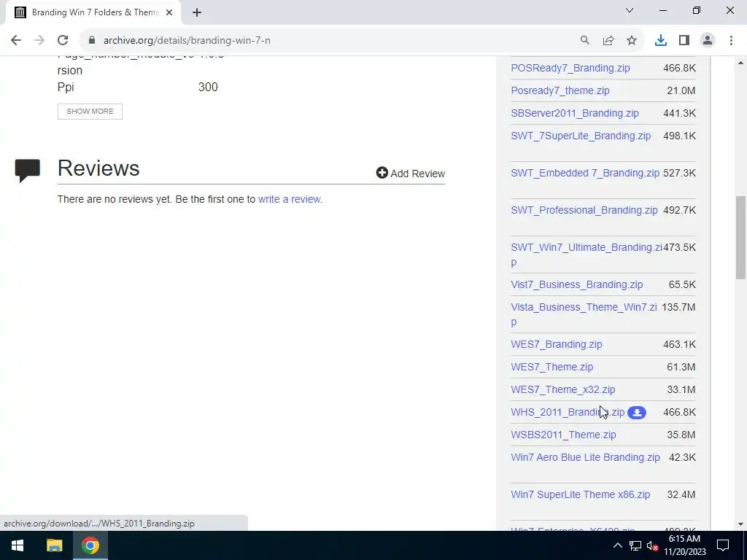Bookmark this page with the star icon

(632, 41)
